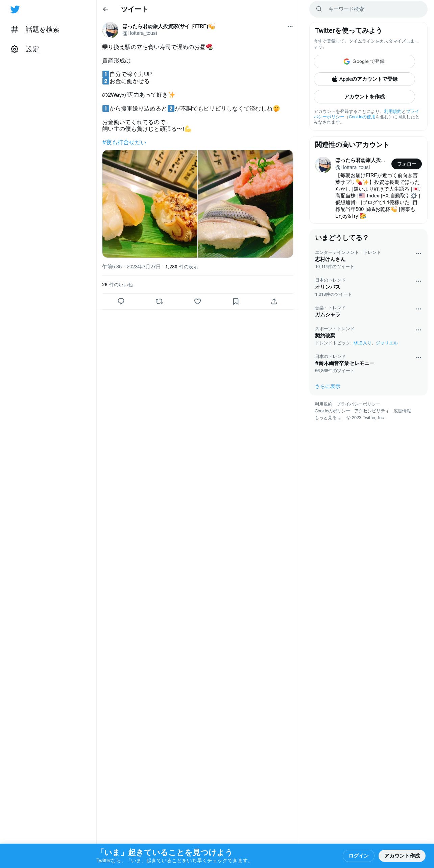Share the tweet via the share icon
Viewport: 434px width, 868px height.
click(274, 301)
